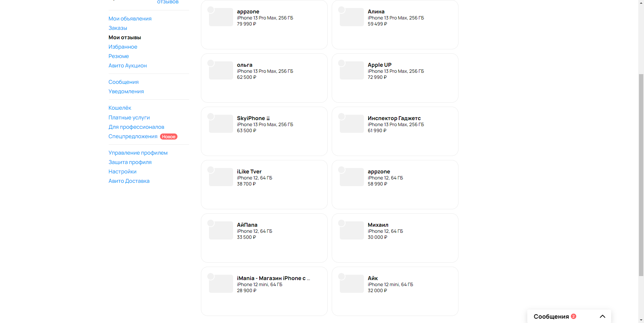The width and height of the screenshot is (644, 323).
Task: Click seller name SkyiPhone
Action: 251,118
